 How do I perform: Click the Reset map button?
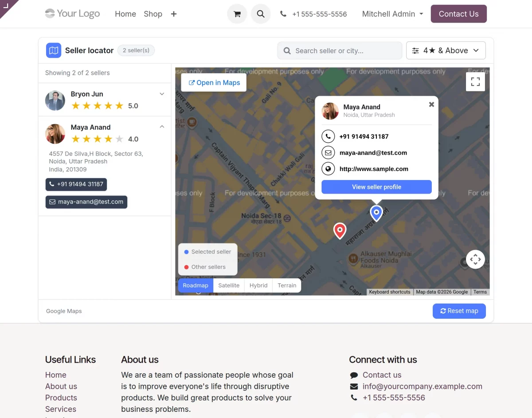click(x=459, y=311)
